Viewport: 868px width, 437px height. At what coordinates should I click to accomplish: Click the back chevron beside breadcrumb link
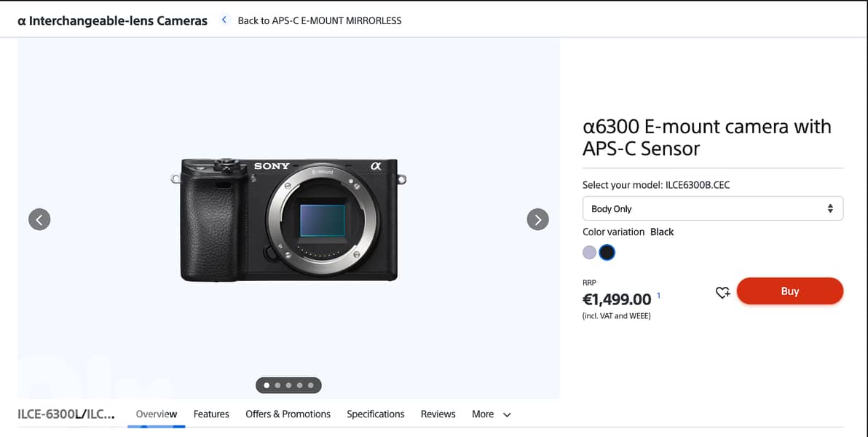coord(224,20)
